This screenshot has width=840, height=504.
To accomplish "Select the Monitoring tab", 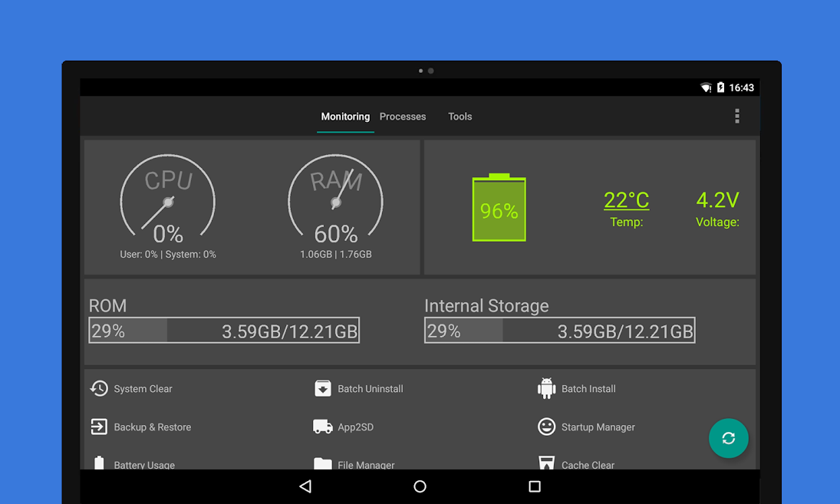I will (x=345, y=117).
